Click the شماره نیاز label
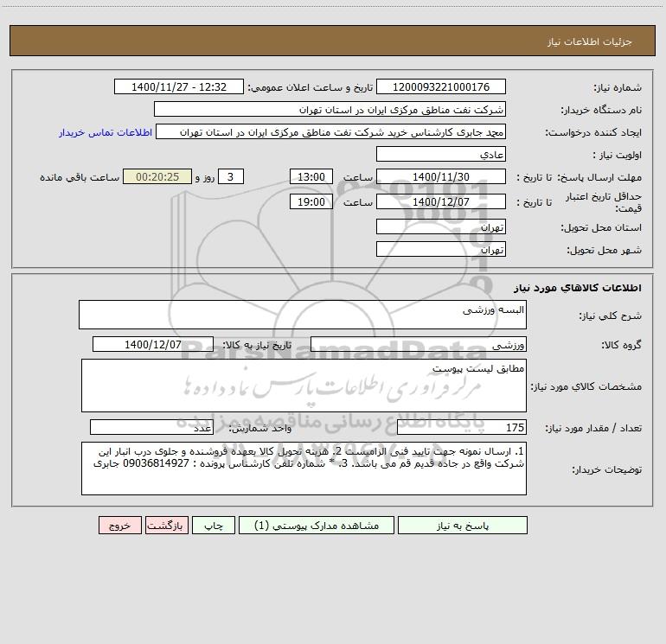666x644 pixels. [618, 87]
